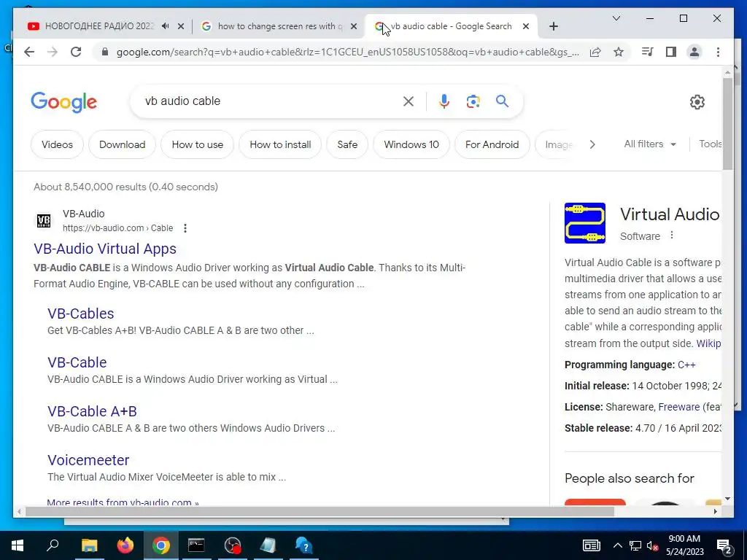Screen dimensions: 747x560
Task: Reload the current page
Action: (x=76, y=52)
